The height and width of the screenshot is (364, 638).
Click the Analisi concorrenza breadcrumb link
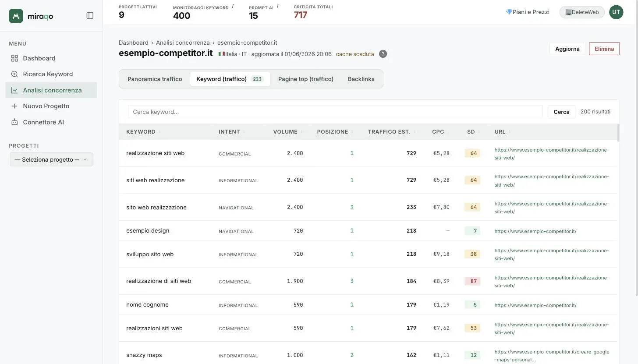(183, 42)
